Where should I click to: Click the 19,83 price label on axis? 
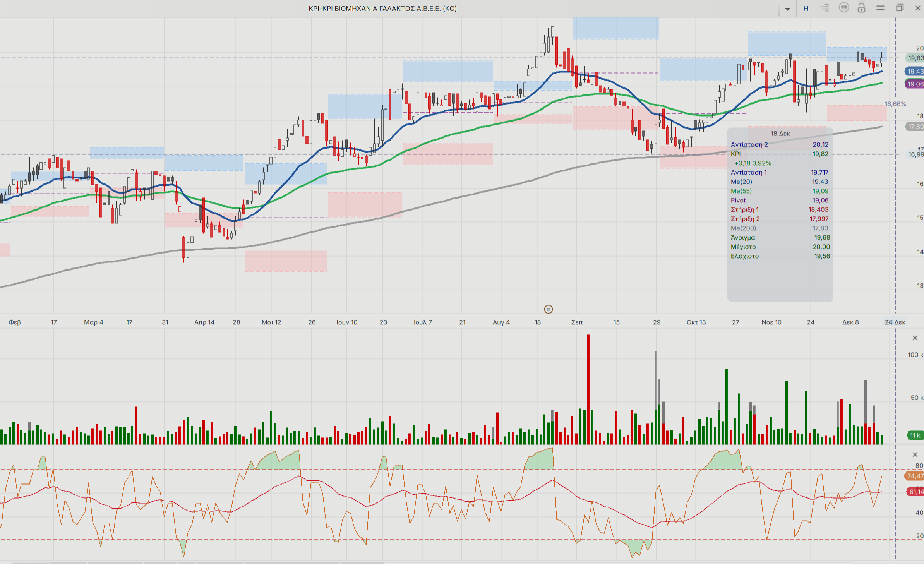tap(915, 58)
